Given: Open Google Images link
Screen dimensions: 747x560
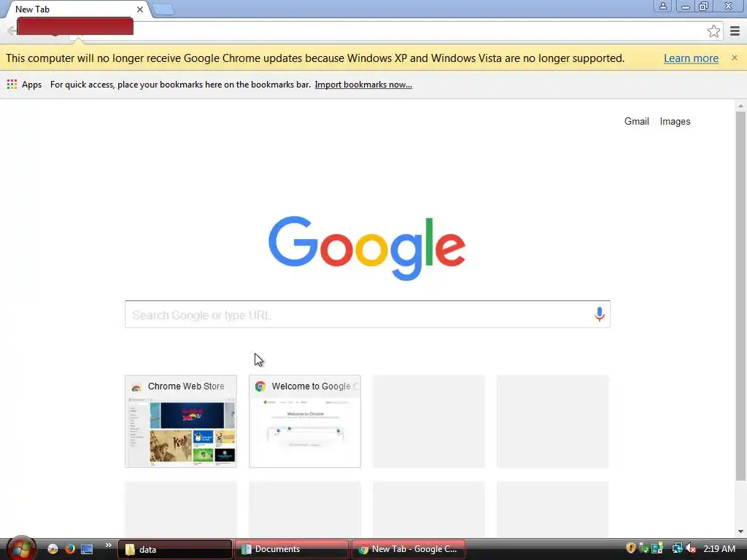Looking at the screenshot, I should pos(675,122).
